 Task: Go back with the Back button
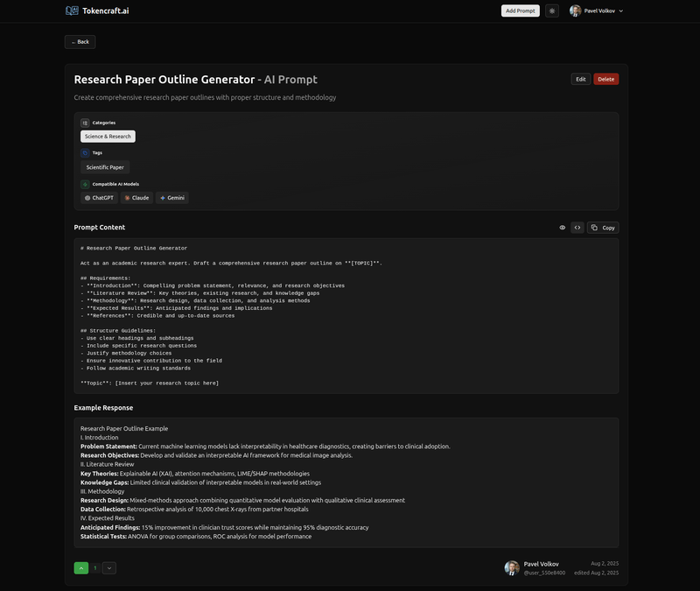click(80, 42)
